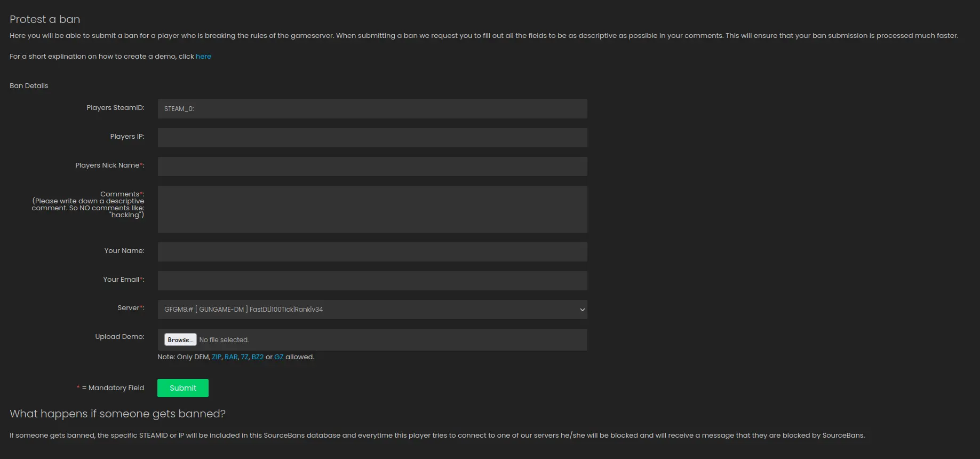Open the demo explanation 'here' link
The image size is (980, 459).
tap(203, 57)
